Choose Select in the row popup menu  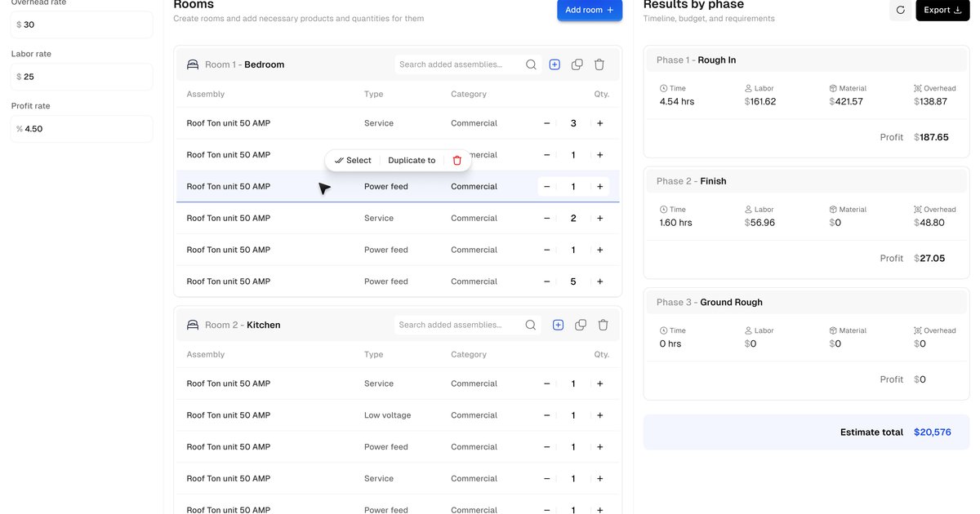click(353, 161)
